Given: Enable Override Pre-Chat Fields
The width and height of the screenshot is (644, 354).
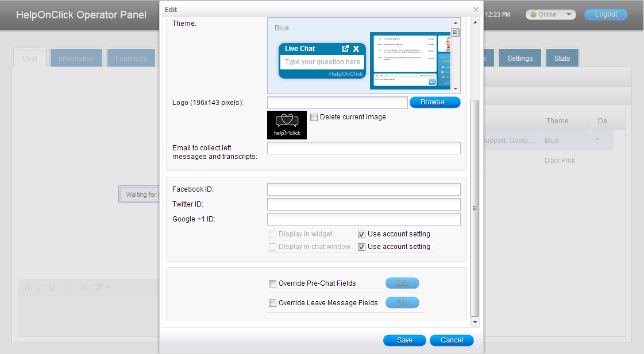Looking at the screenshot, I should coord(272,283).
